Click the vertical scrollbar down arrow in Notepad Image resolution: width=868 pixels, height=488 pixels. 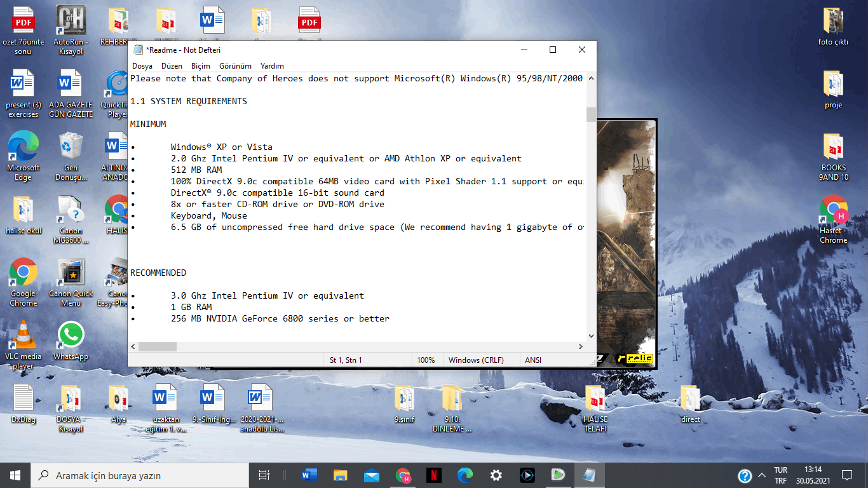[x=591, y=335]
